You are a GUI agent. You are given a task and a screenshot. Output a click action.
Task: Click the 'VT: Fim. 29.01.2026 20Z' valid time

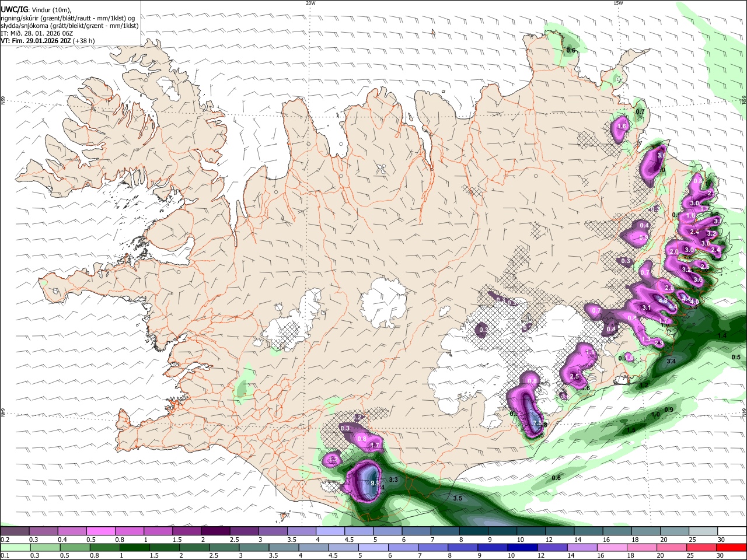pyautogui.click(x=36, y=41)
